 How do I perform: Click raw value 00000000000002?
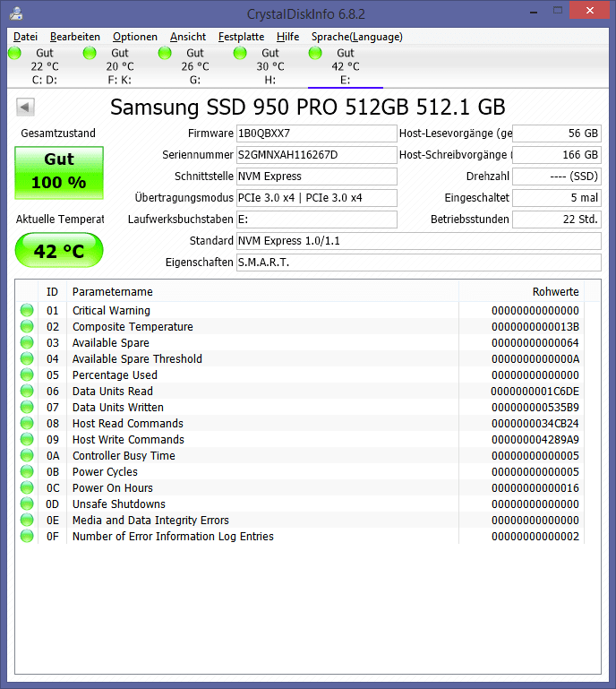pyautogui.click(x=535, y=536)
